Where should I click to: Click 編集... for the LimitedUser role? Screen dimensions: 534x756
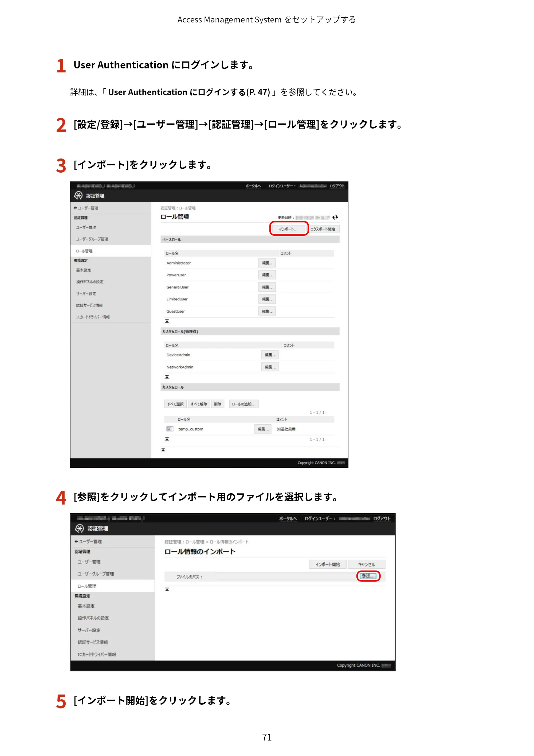coord(267,299)
